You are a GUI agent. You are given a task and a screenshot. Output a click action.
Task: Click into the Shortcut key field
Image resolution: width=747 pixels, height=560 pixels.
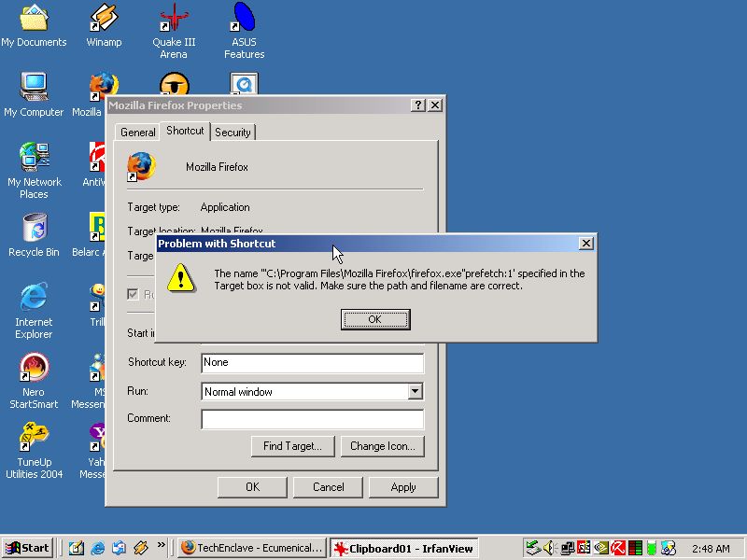[312, 362]
